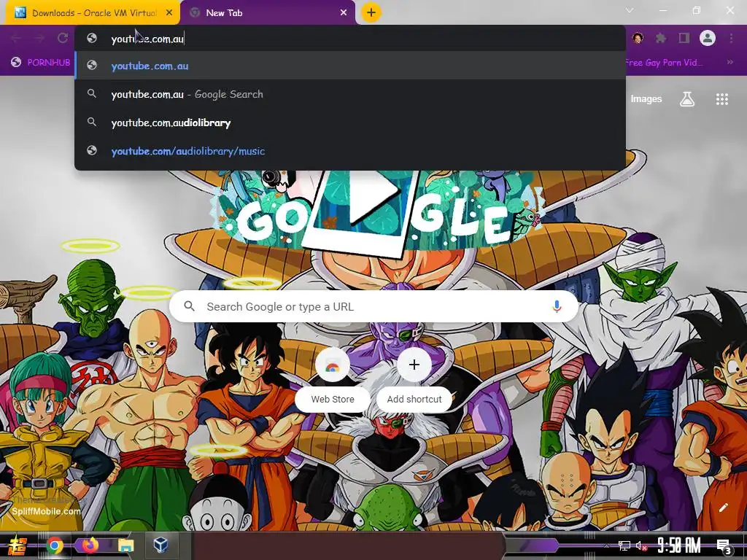The height and width of the screenshot is (560, 747).
Task: Open Search Labs flask icon
Action: (x=686, y=99)
